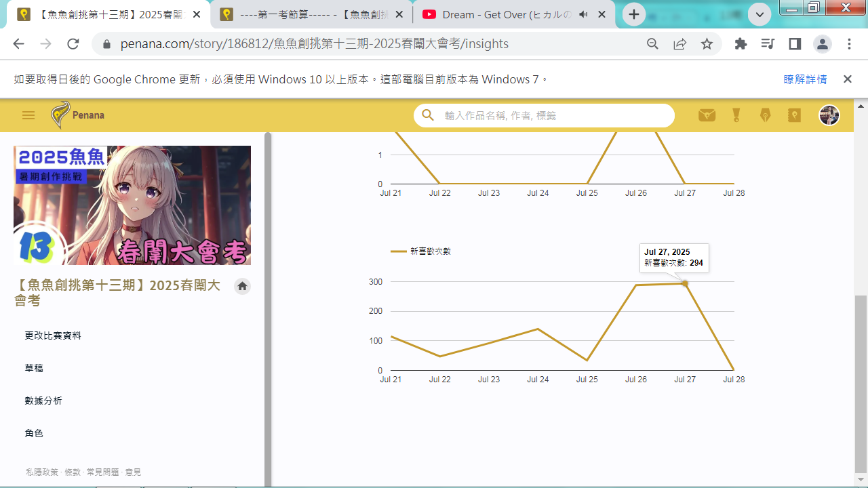
Task: Close the YouTube Dream - Get Over tab
Action: 601,14
